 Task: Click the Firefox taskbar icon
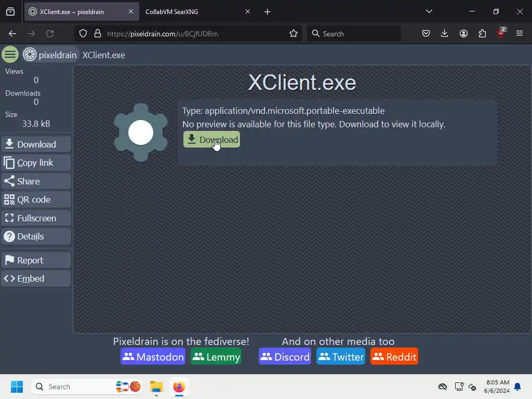tap(179, 387)
